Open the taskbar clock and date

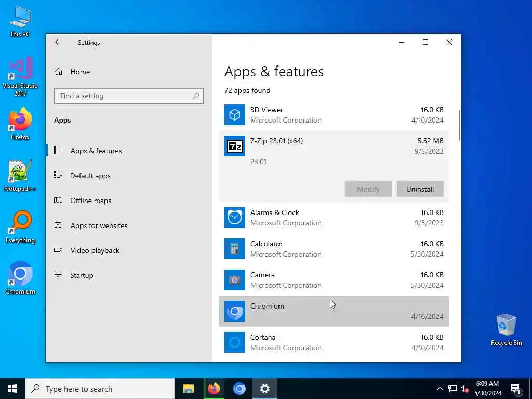[487, 389]
